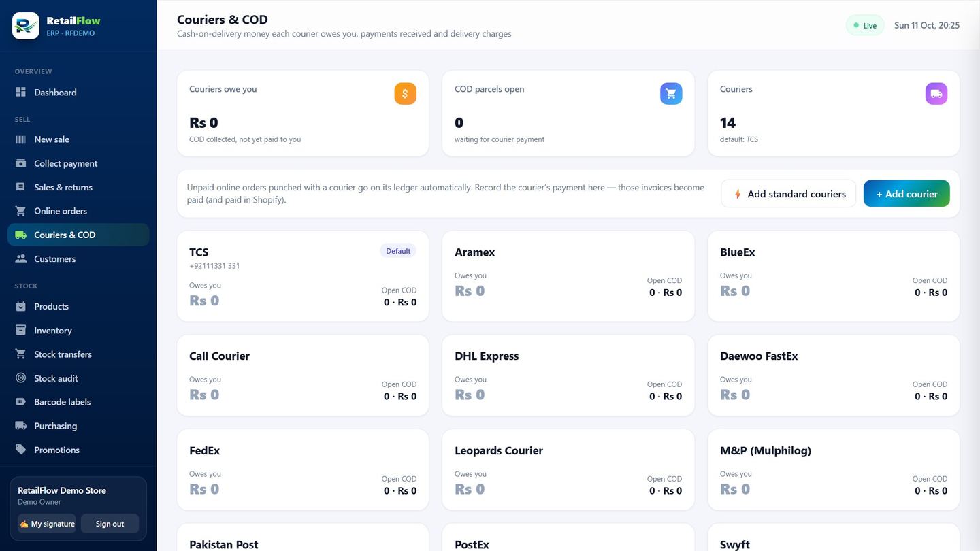The image size is (980, 551).
Task: Click the purple truck icon on Couriers card
Action: (x=936, y=94)
